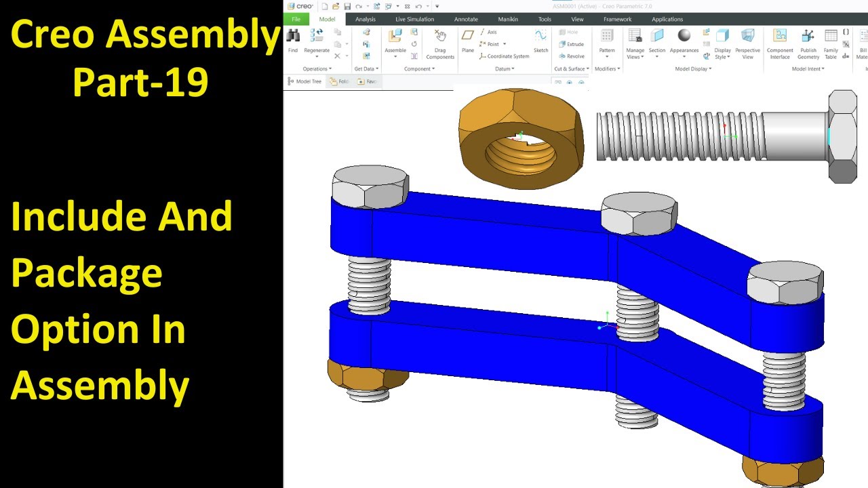868x488 pixels.
Task: Click the Appearances sphere icon
Action: tap(684, 37)
